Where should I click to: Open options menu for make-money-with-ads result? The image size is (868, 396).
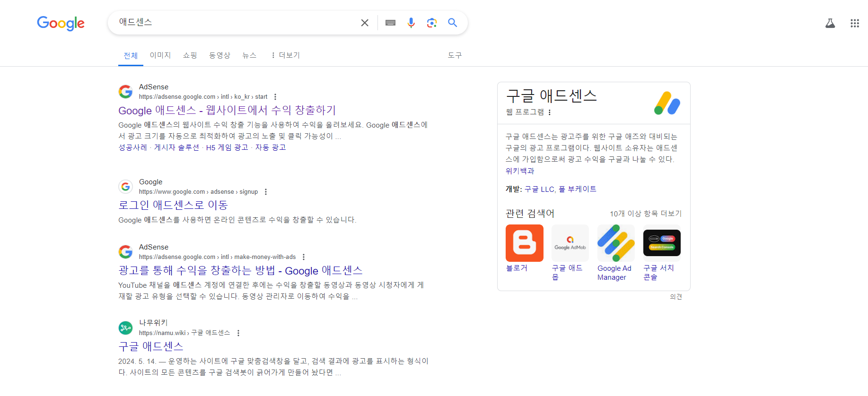pos(304,257)
